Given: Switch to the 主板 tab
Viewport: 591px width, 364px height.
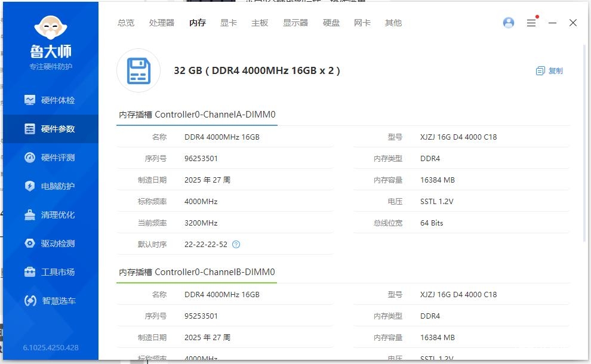Looking at the screenshot, I should pyautogui.click(x=260, y=23).
